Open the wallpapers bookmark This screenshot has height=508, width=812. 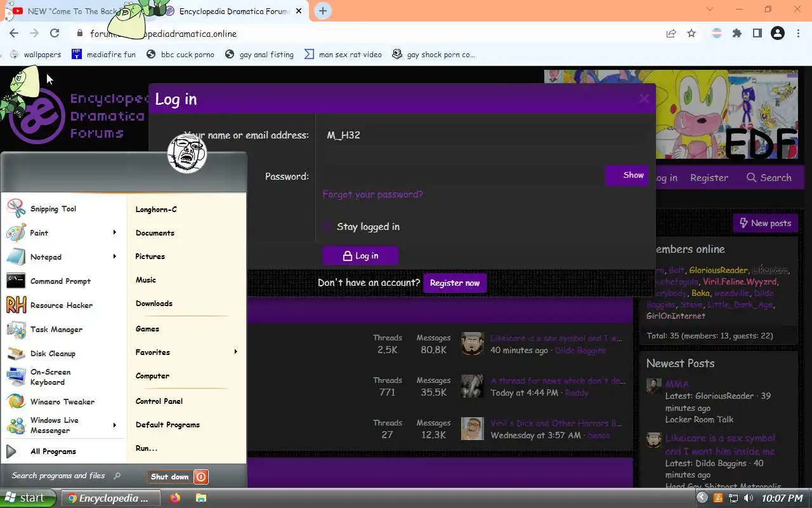click(35, 55)
